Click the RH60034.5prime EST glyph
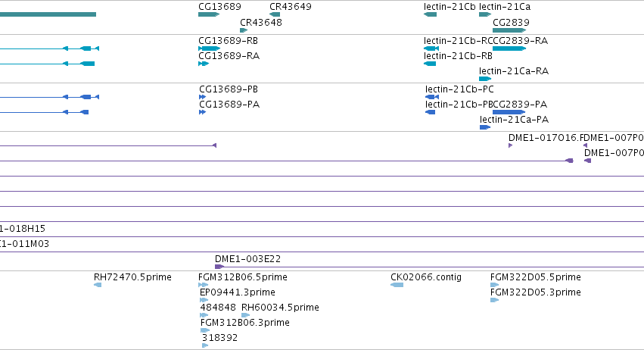Screen dimensions: 644x350 pyautogui.click(x=246, y=315)
